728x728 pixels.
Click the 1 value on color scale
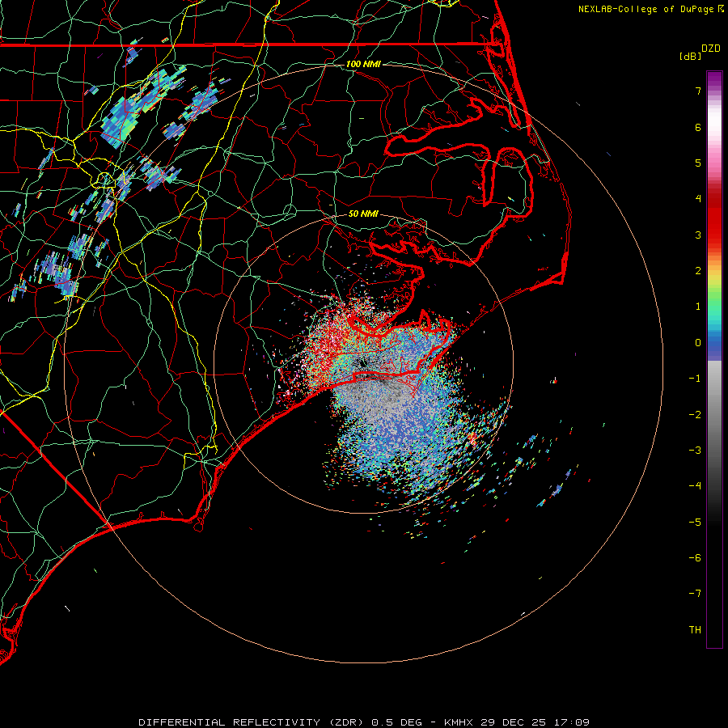698,307
